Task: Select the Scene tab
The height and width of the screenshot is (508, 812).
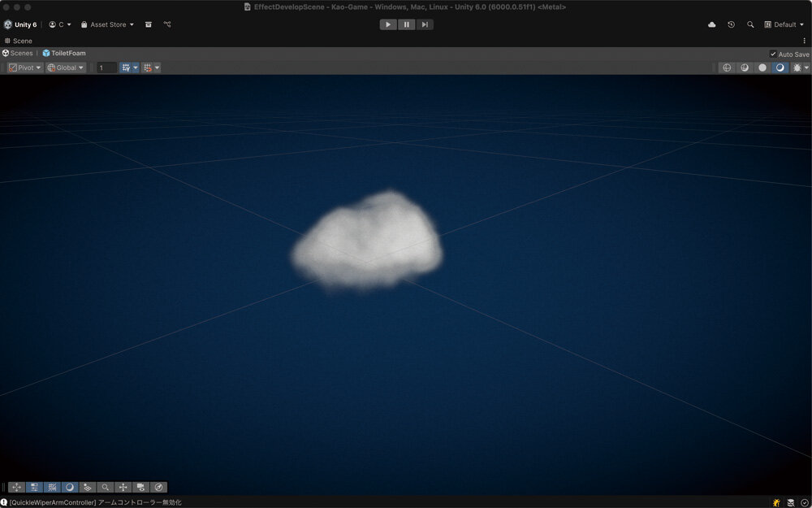Action: (19, 41)
